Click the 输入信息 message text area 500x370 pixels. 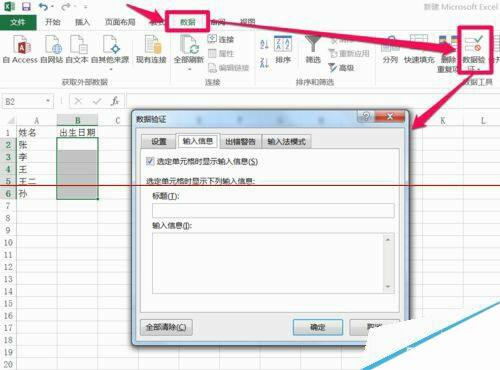click(268, 263)
